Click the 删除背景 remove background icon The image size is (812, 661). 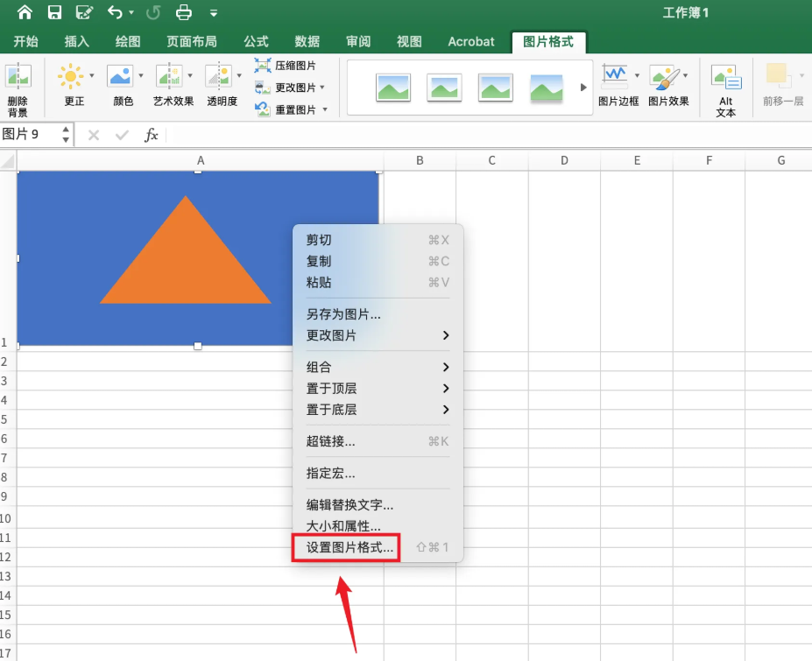pyautogui.click(x=18, y=77)
